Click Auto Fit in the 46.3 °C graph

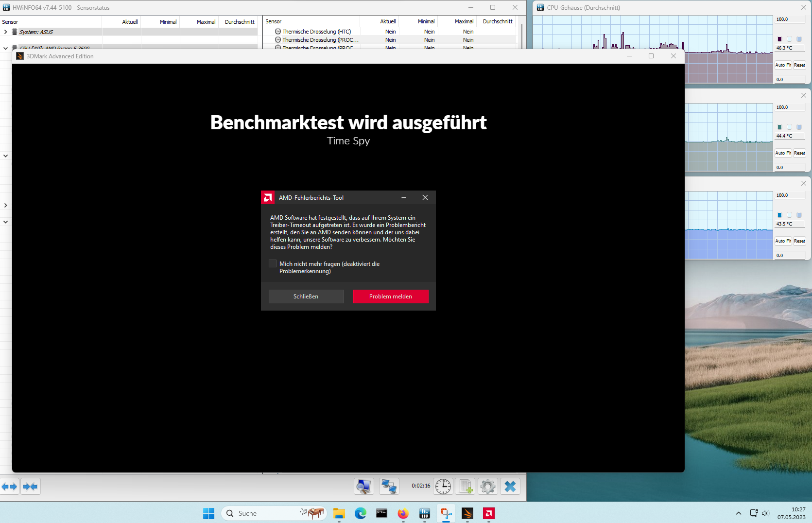[x=783, y=65]
